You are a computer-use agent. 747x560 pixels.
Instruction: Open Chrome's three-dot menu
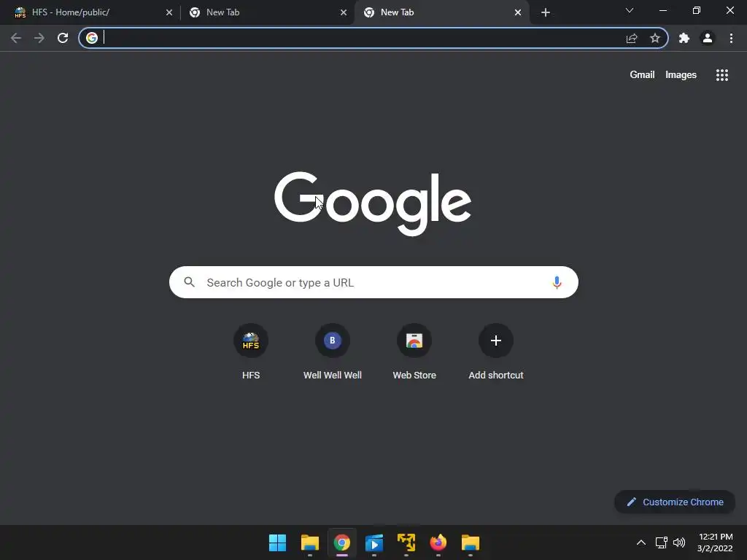click(731, 38)
